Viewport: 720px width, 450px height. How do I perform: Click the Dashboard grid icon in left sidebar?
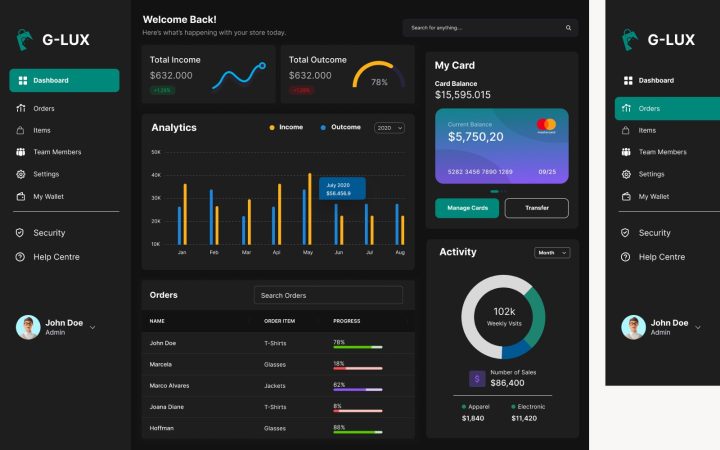22,81
